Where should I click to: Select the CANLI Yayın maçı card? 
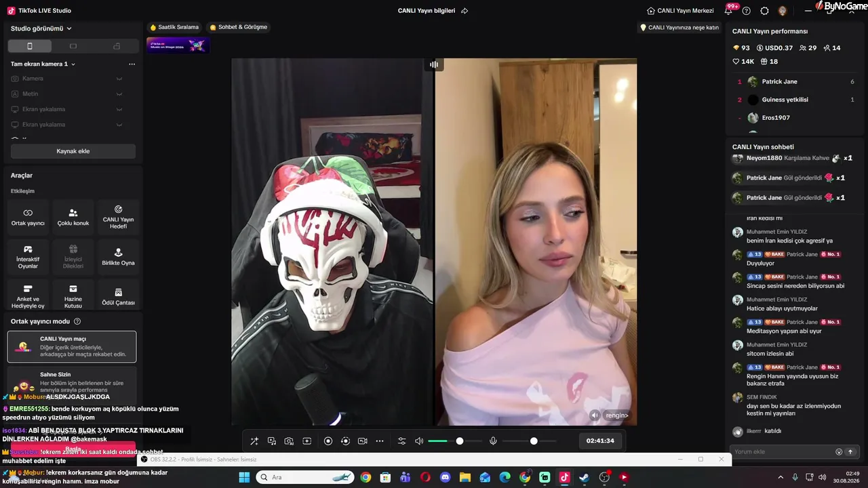tap(72, 346)
